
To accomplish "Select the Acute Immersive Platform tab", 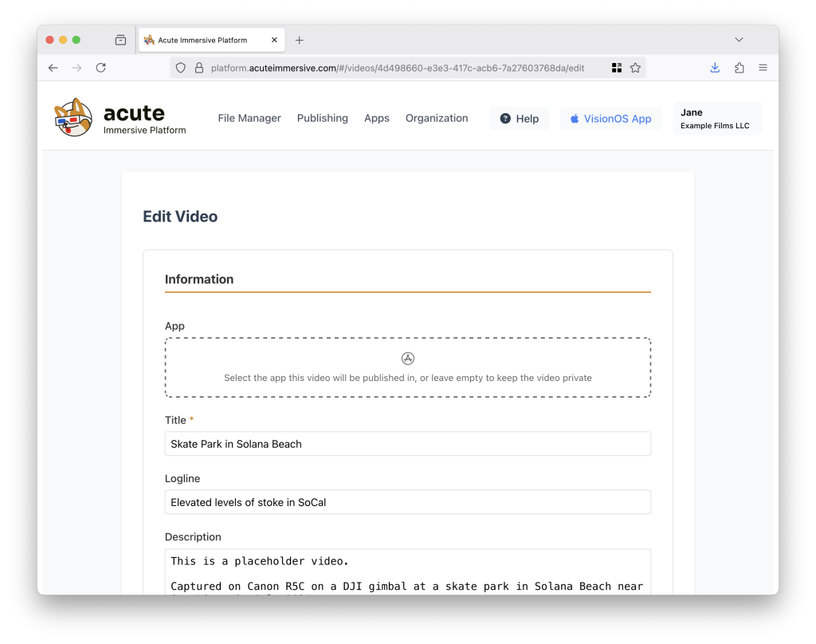I will pyautogui.click(x=211, y=40).
